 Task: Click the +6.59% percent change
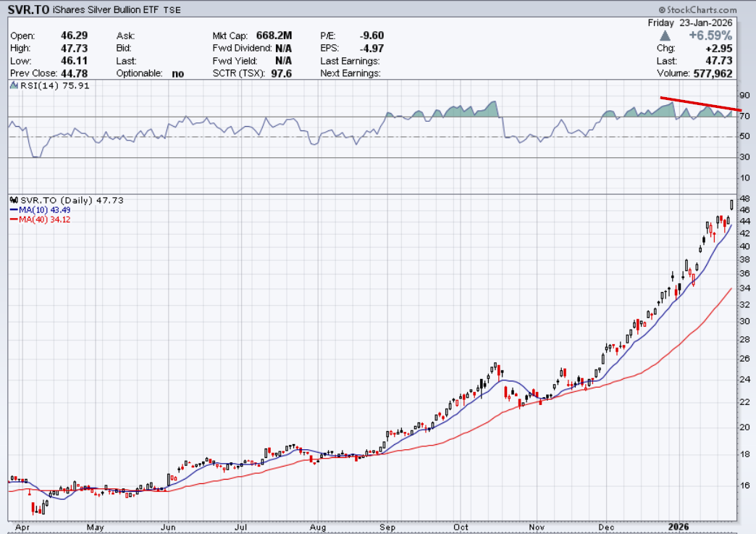pos(710,36)
